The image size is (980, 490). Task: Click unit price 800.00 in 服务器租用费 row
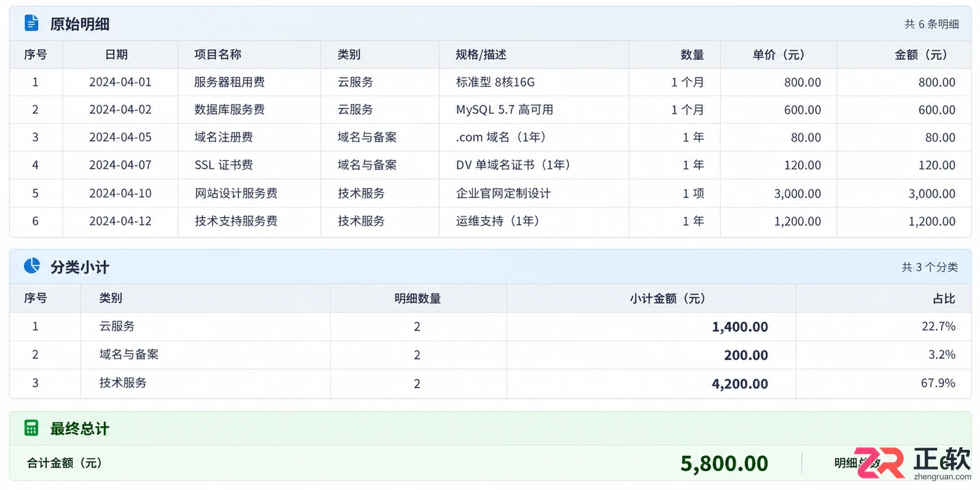pyautogui.click(x=802, y=82)
